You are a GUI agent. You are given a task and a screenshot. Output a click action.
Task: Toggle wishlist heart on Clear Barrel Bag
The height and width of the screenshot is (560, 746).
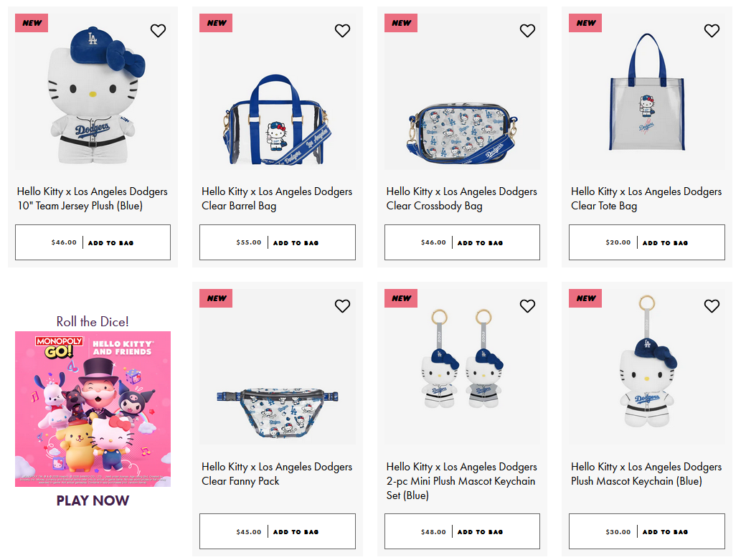tap(342, 31)
